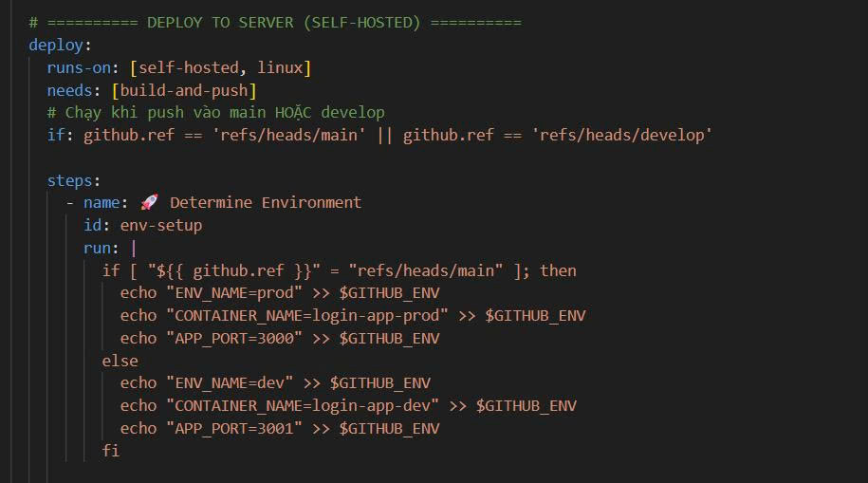Image resolution: width=868 pixels, height=483 pixels.
Task: Place cursor on the "deploy:" job key
Action: (x=56, y=45)
